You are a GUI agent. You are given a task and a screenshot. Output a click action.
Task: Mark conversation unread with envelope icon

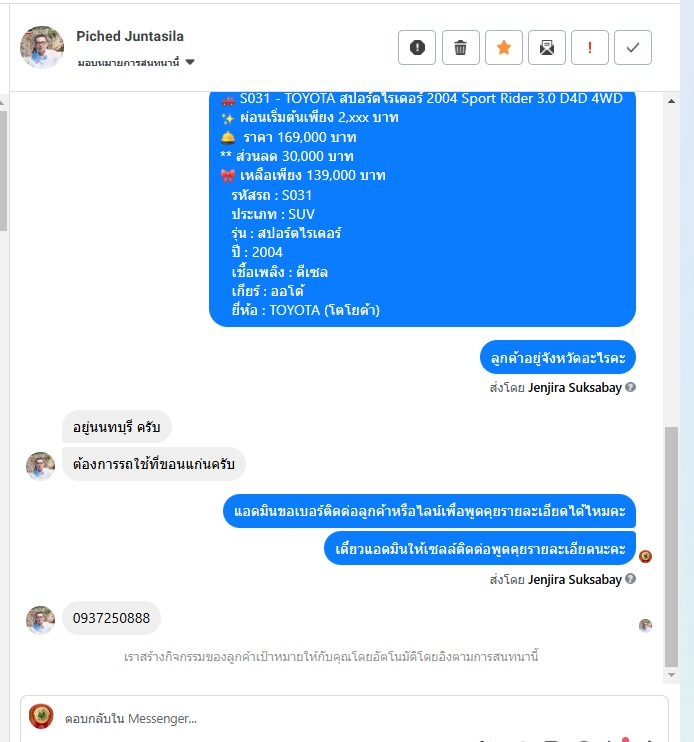(x=547, y=47)
